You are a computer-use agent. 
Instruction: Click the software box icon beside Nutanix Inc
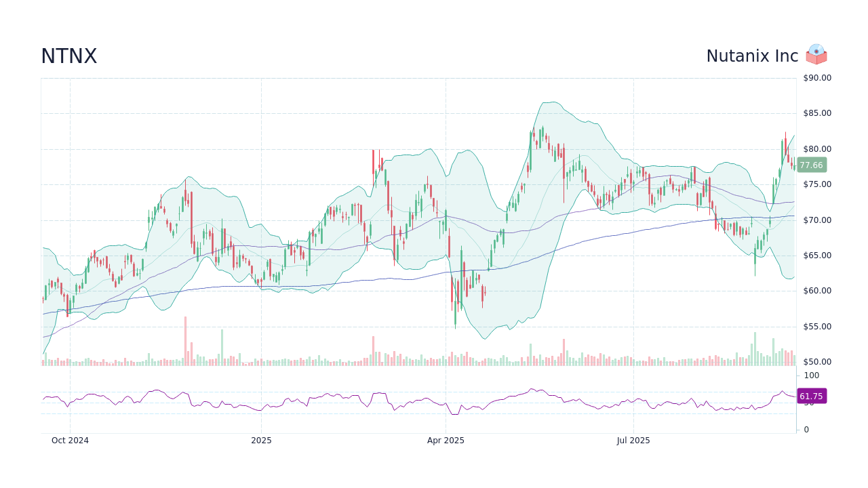[x=816, y=55]
